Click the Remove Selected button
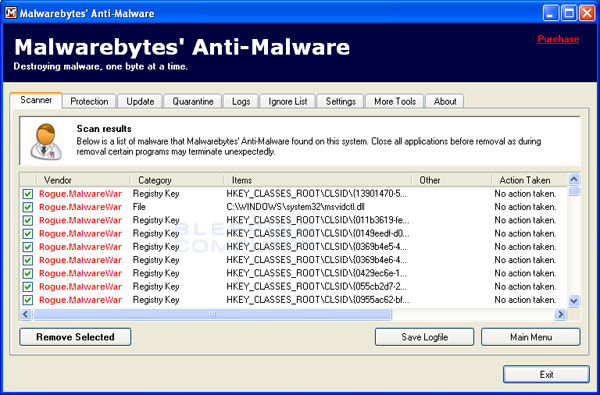The image size is (600, 395). click(75, 337)
